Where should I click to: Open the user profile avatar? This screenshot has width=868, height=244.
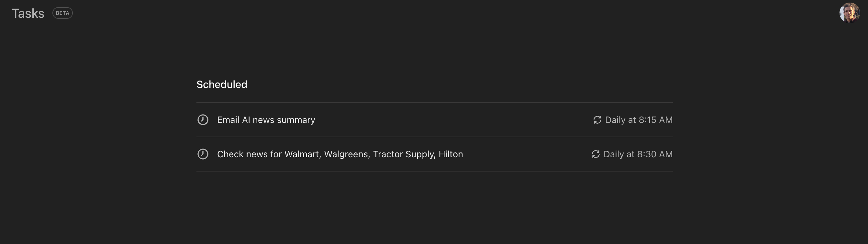(x=849, y=13)
